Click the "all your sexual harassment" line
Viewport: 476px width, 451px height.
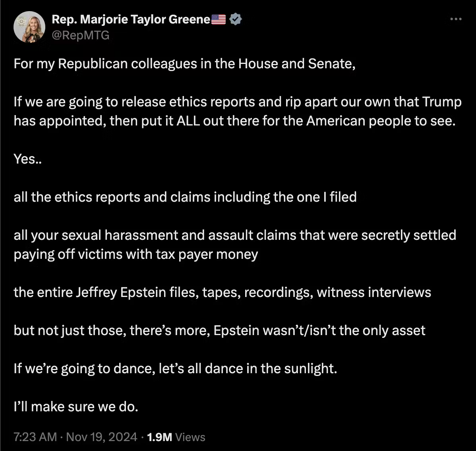(235, 235)
